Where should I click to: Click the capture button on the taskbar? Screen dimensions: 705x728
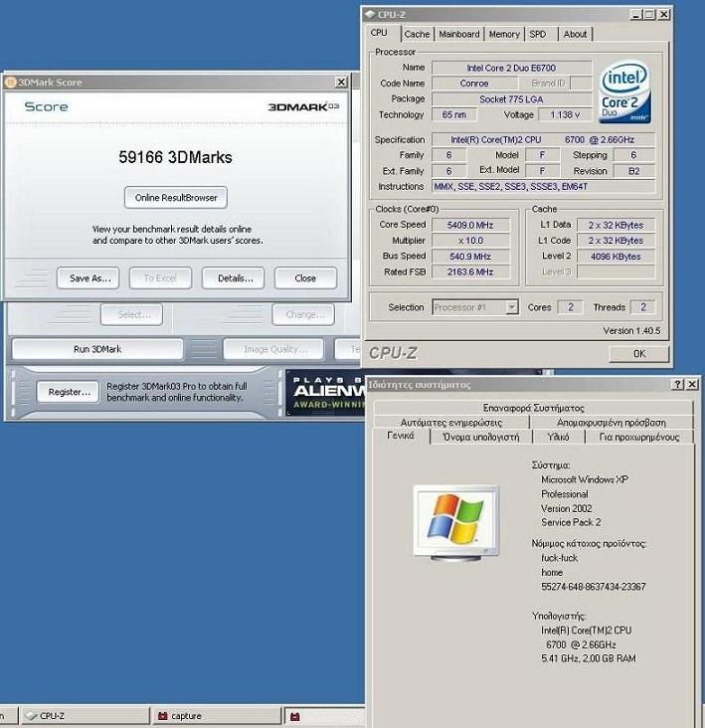(217, 715)
